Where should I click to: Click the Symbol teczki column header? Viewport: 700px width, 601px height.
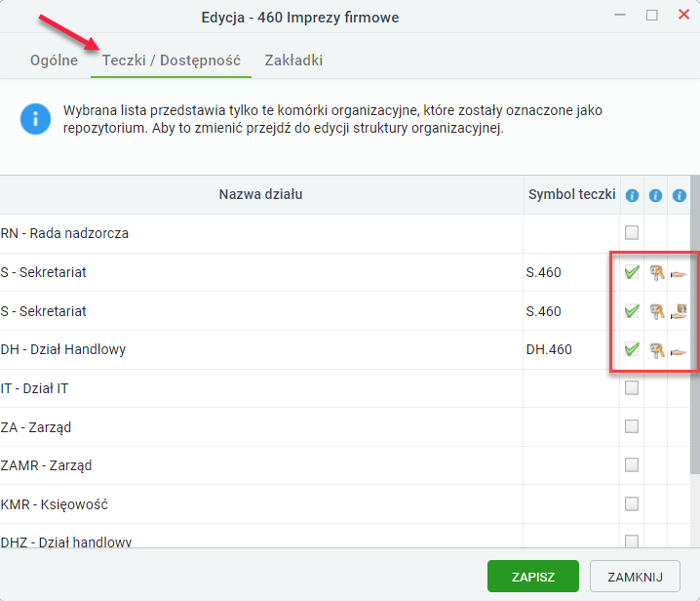click(572, 194)
